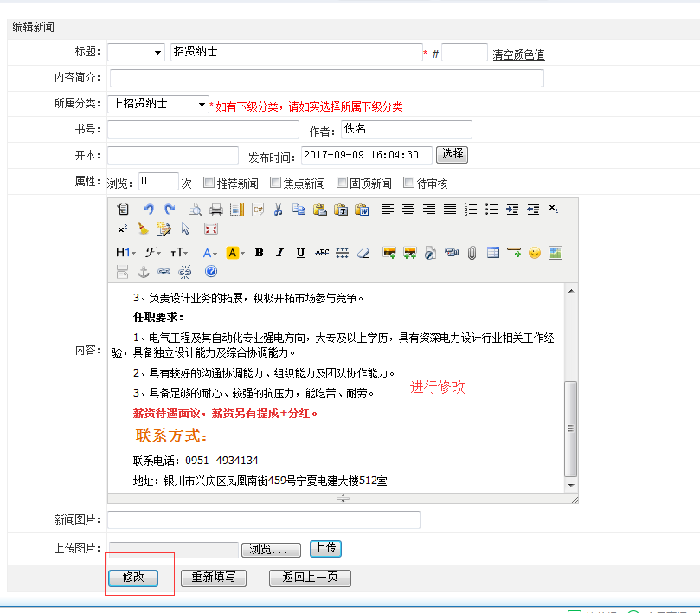This screenshot has width=700, height=613.
Task: Enable the 待审核 checkbox
Action: coord(408,182)
